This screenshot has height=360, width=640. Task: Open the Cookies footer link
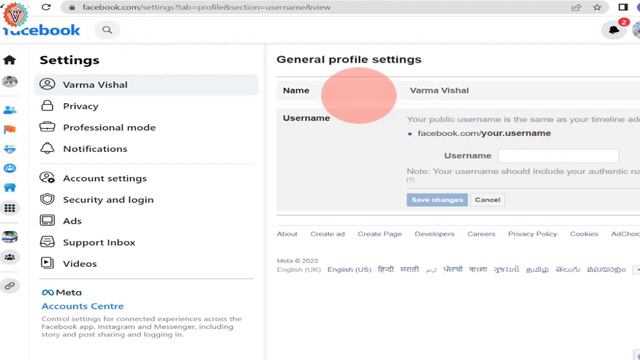(584, 234)
